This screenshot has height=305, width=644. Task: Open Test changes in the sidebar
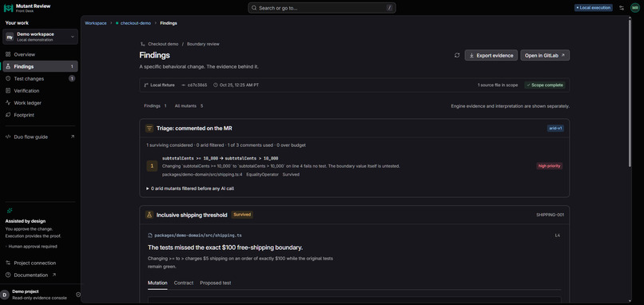[40, 78]
